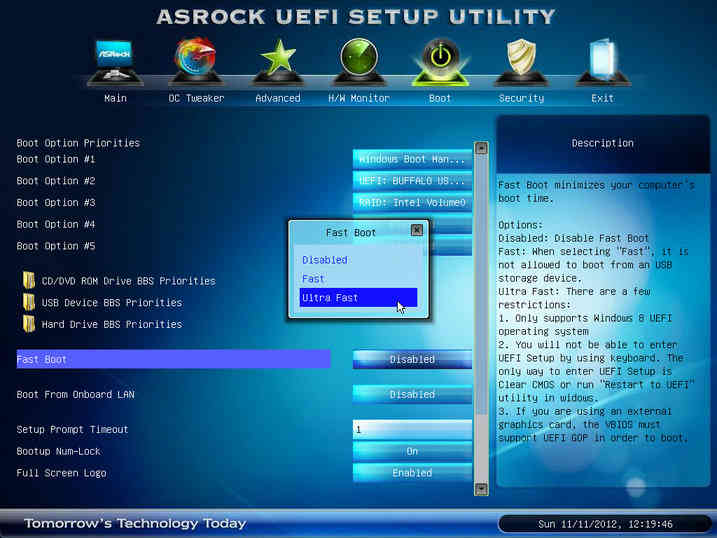Switch to the Exit tab label
This screenshot has height=538, width=717.
[x=602, y=98]
